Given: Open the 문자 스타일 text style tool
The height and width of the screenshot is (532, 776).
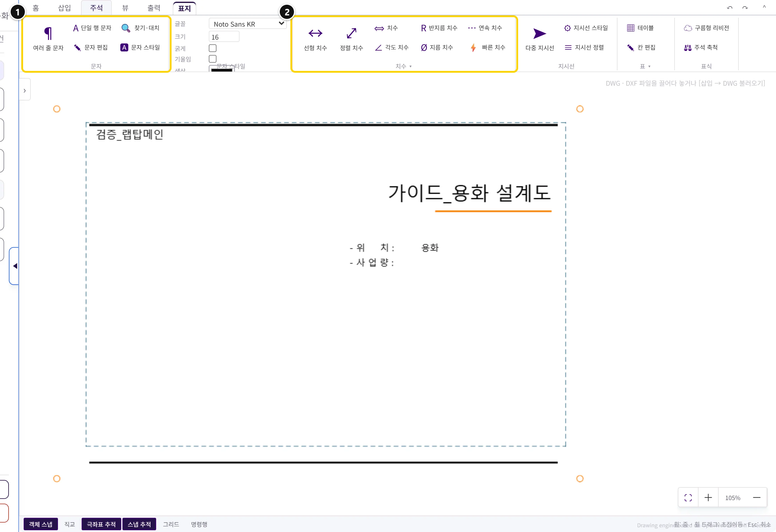Looking at the screenshot, I should tap(140, 47).
